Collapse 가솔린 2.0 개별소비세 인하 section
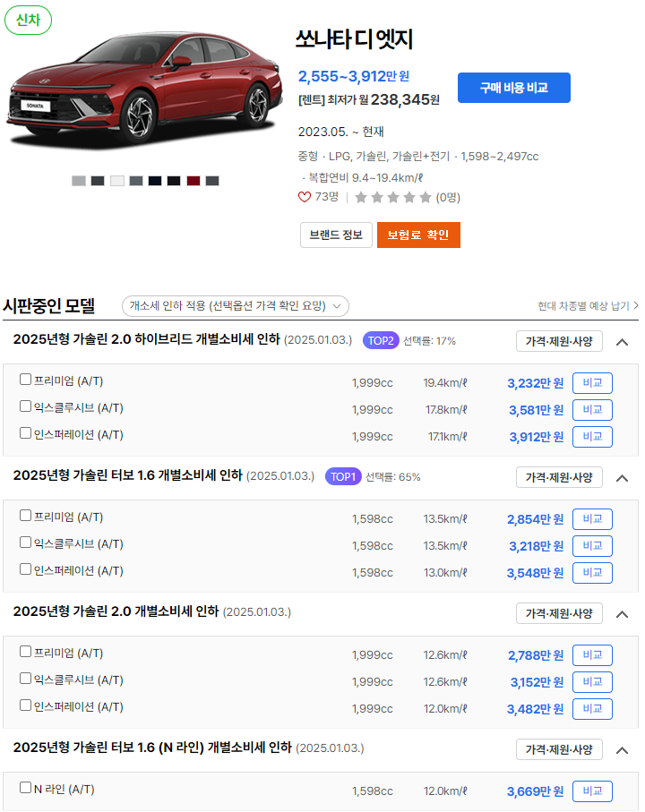The width and height of the screenshot is (645, 812). [x=623, y=614]
